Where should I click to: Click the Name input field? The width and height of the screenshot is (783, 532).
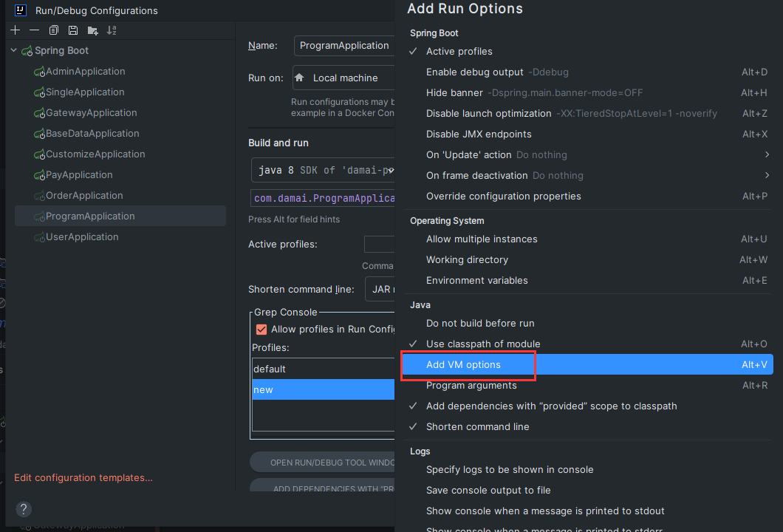(344, 46)
